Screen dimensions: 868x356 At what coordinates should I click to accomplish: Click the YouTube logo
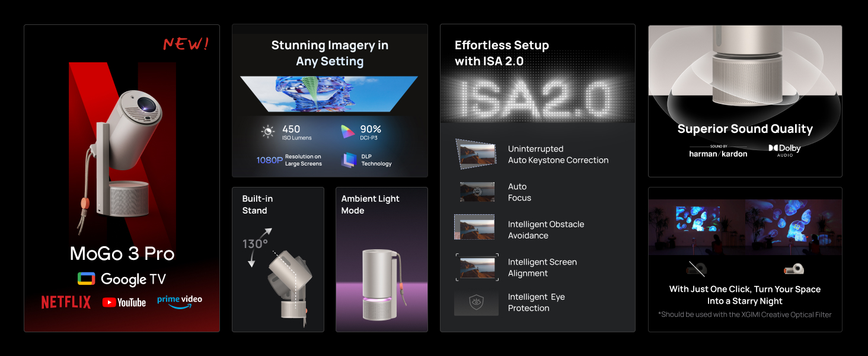(124, 303)
